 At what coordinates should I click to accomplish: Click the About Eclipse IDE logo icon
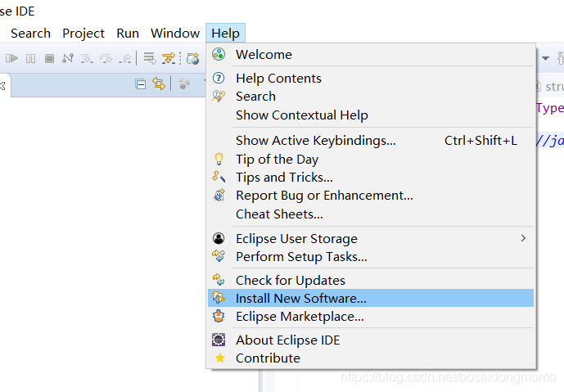219,340
